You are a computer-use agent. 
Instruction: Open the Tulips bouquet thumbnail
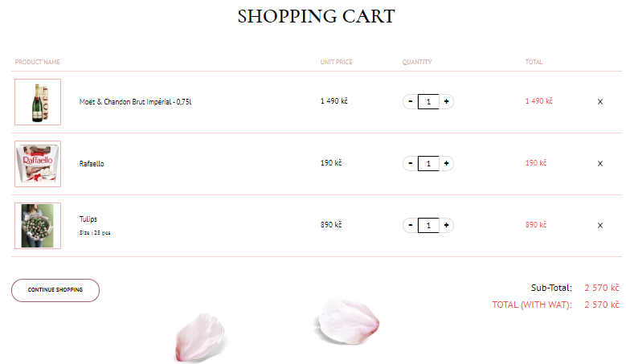point(38,226)
